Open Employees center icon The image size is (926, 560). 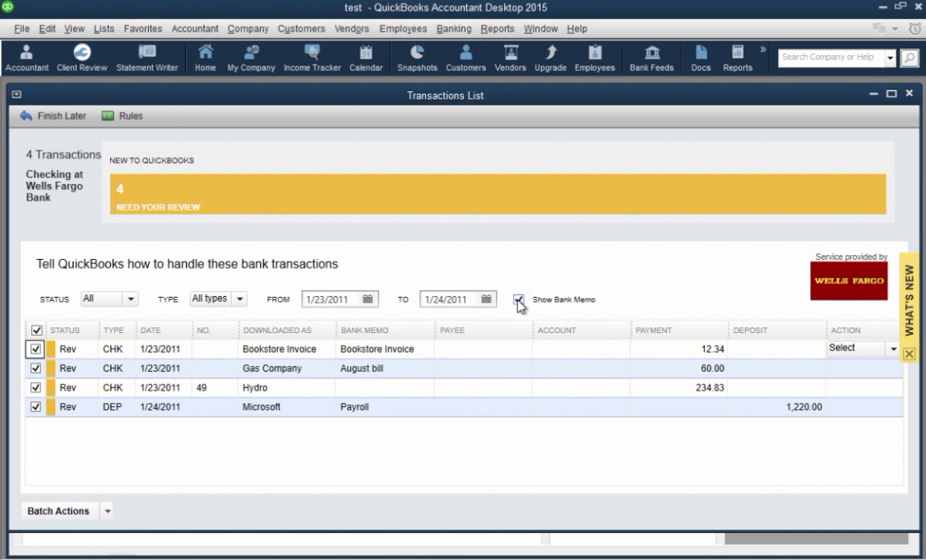tap(595, 58)
